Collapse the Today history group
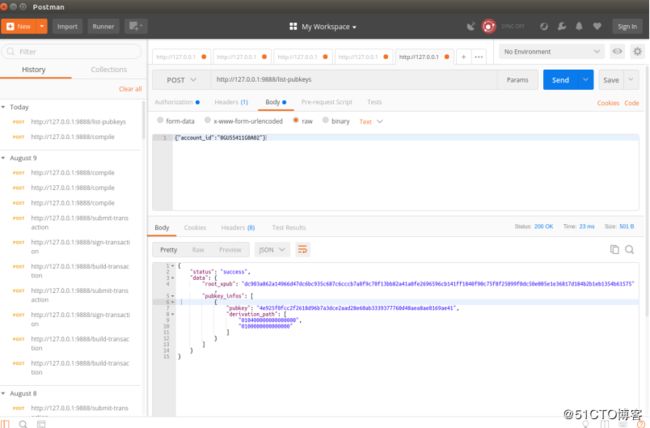 3,107
